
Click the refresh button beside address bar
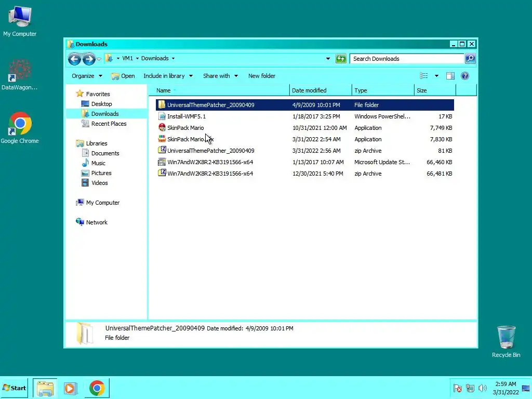pyautogui.click(x=341, y=59)
